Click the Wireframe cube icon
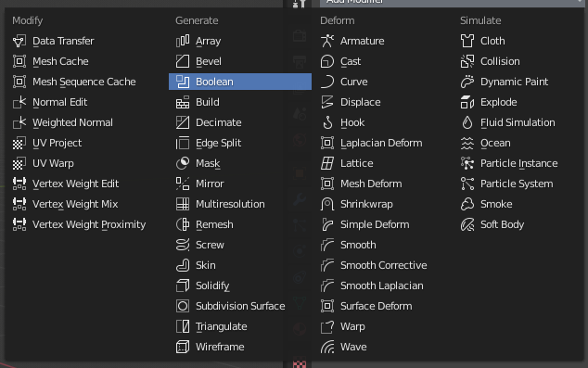Screen dimensions: 588x368 click(183, 347)
